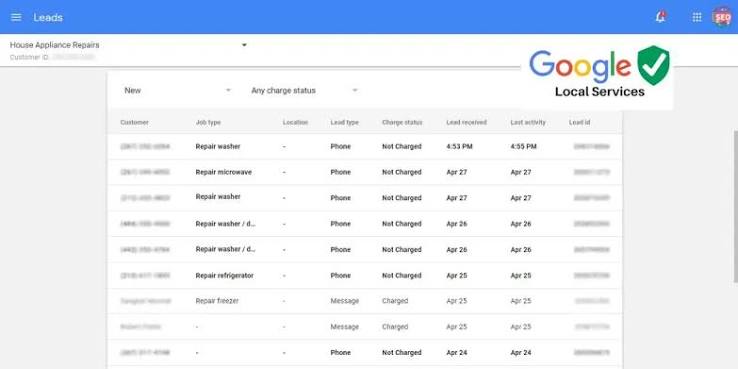The width and height of the screenshot is (738, 369).
Task: Click the Lead received column header
Action: click(466, 122)
